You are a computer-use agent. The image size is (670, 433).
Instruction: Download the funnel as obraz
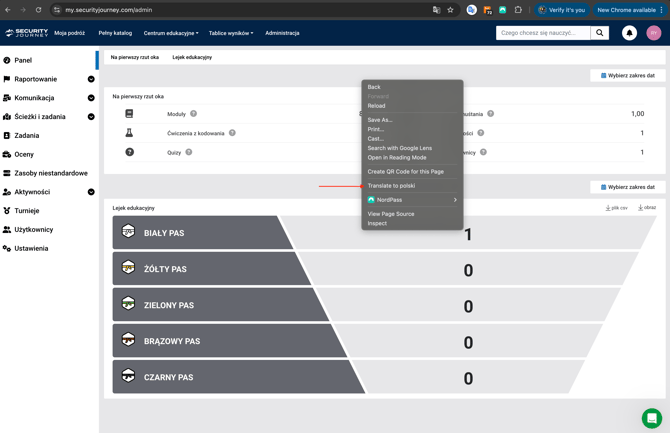(647, 207)
